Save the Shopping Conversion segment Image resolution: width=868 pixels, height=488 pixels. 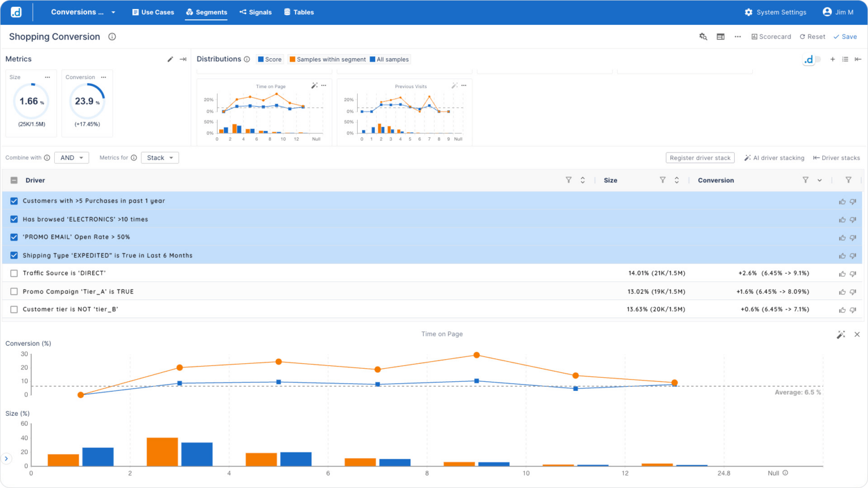click(x=845, y=36)
